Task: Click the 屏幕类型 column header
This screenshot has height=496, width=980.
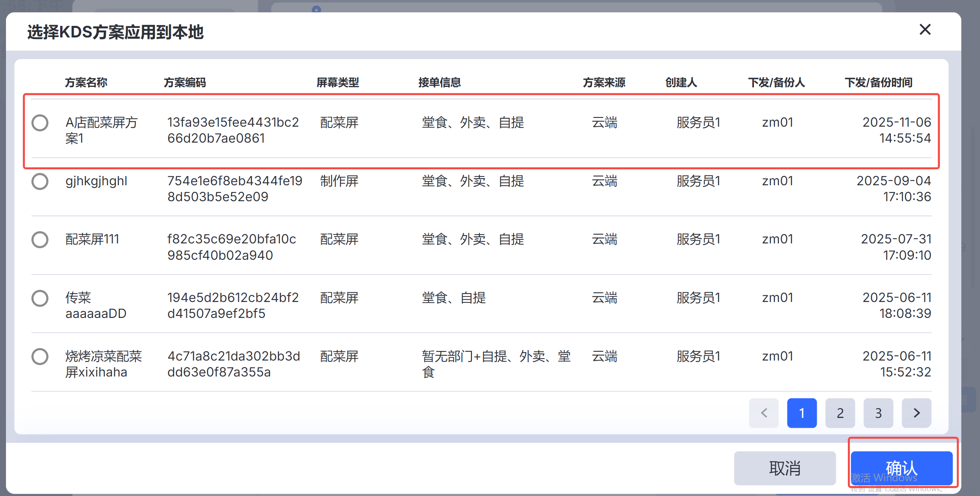Action: click(x=338, y=82)
